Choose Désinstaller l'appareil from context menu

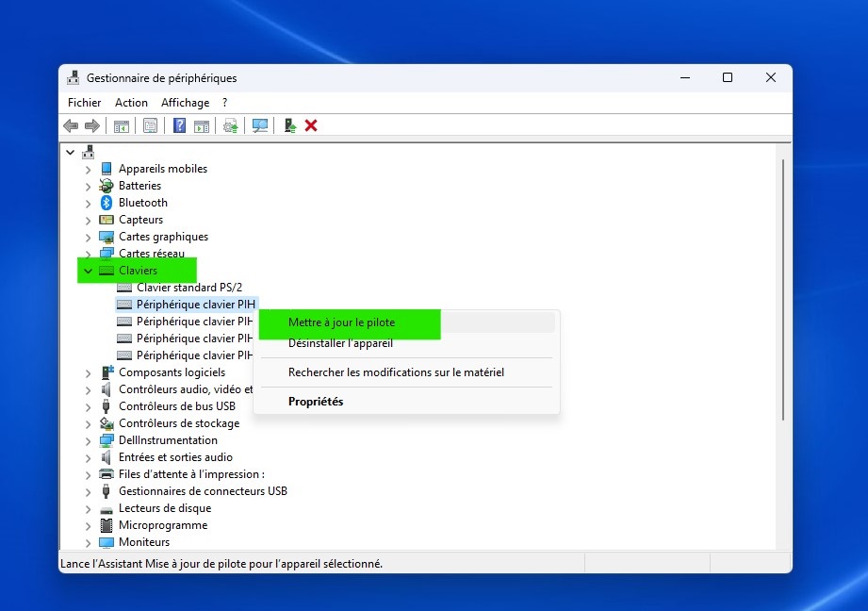click(x=340, y=343)
